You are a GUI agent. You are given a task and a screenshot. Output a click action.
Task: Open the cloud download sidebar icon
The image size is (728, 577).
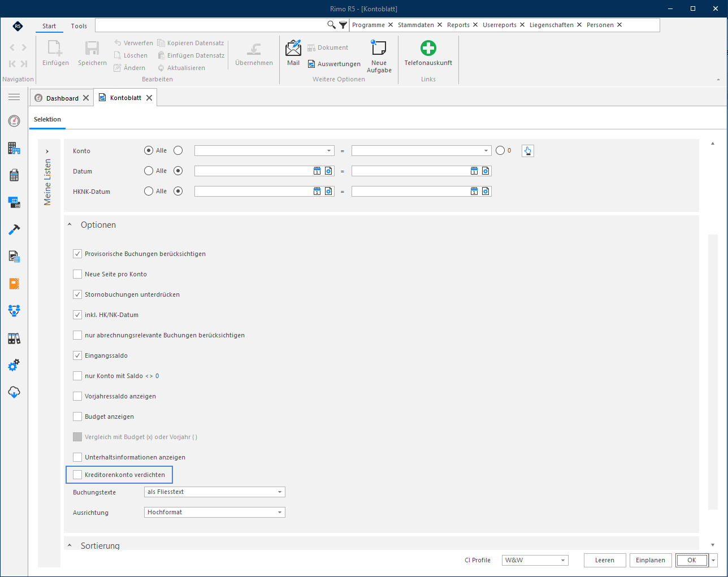tap(14, 392)
